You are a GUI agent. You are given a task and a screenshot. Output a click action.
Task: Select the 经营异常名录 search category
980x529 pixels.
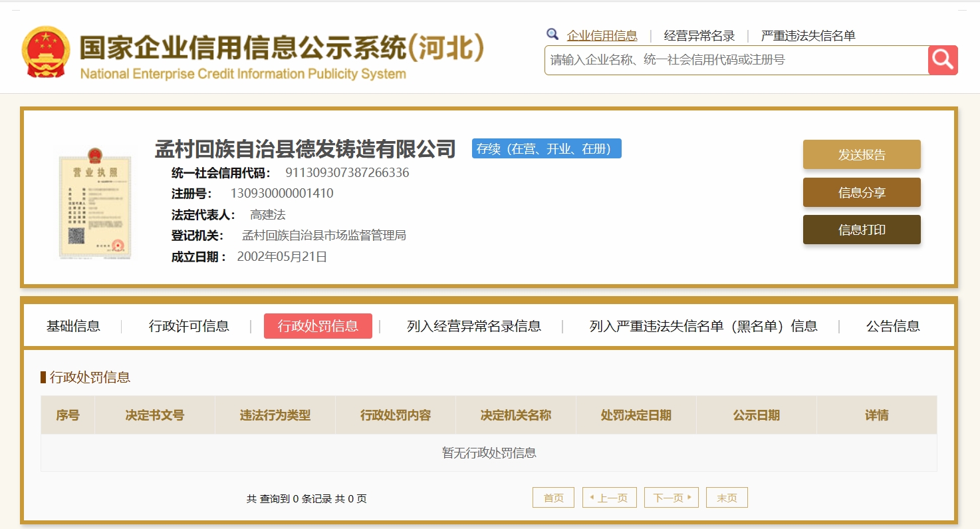tap(699, 36)
